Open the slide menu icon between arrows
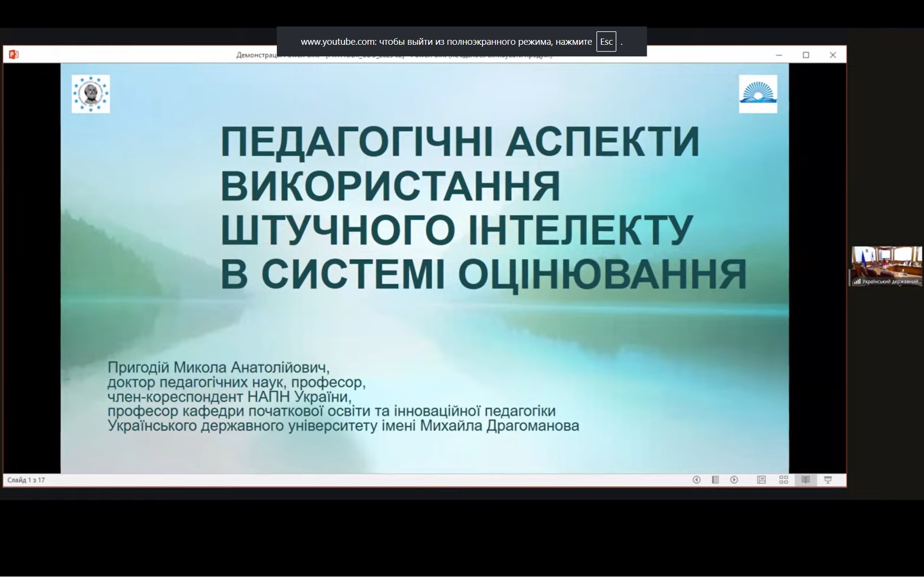The height and width of the screenshot is (577, 924). 715,480
